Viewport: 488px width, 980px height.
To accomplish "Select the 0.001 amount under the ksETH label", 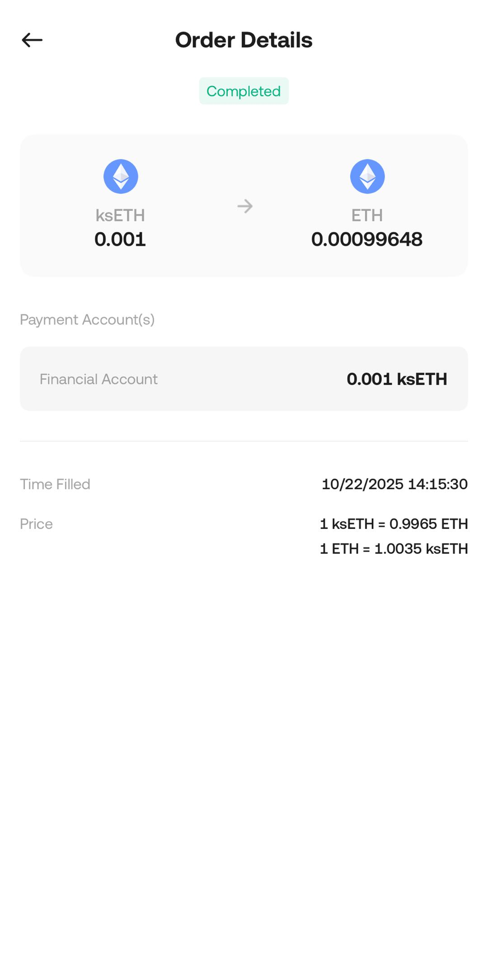I will 120,239.
